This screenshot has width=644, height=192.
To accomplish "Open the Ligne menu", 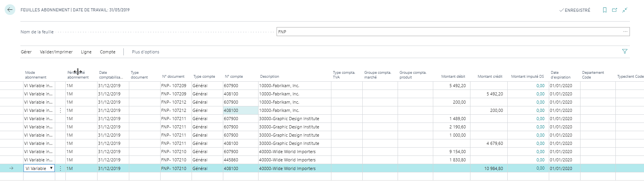I will (x=86, y=52).
